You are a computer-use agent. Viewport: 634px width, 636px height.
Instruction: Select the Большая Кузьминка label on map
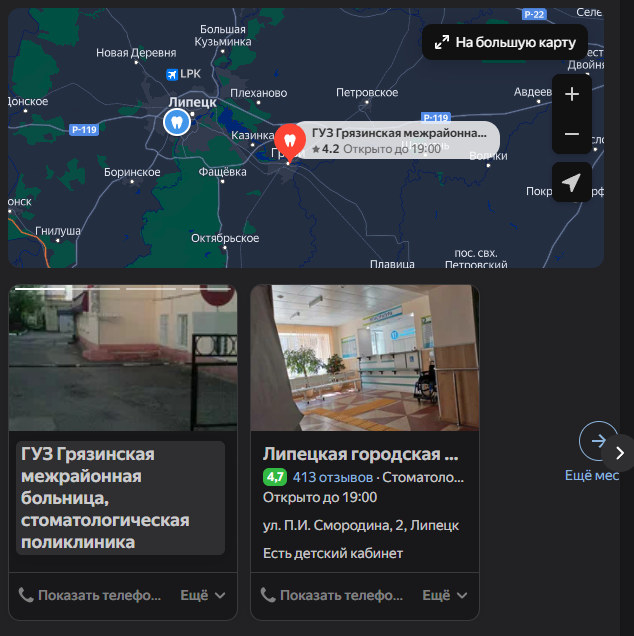223,35
